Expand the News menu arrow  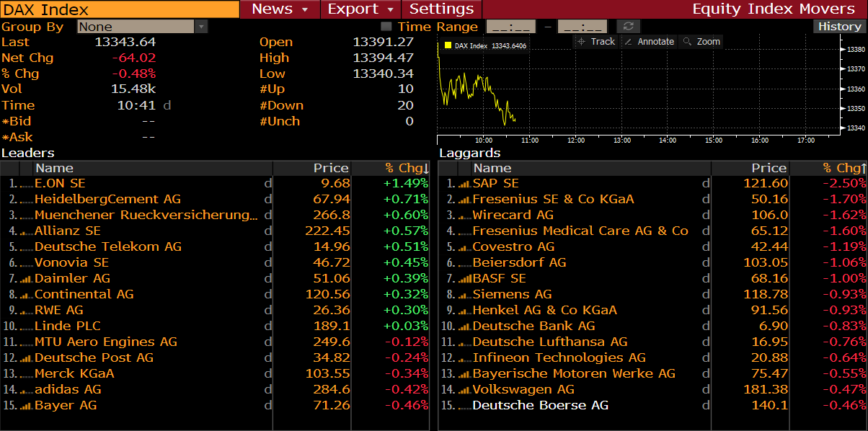pos(305,9)
